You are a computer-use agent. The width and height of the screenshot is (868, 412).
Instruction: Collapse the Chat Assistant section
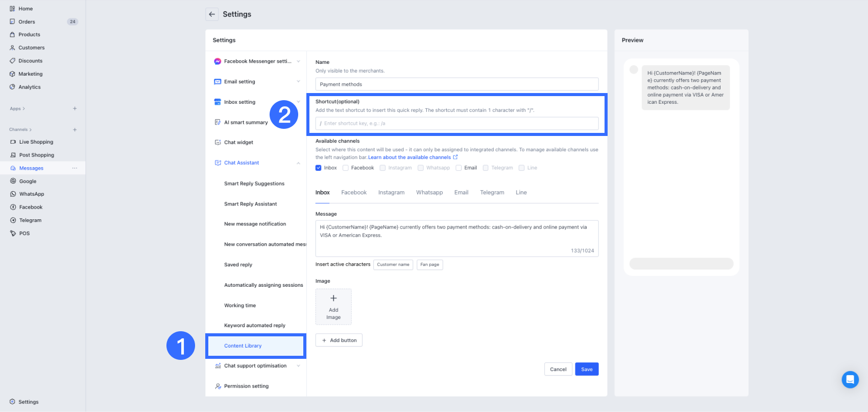click(298, 163)
